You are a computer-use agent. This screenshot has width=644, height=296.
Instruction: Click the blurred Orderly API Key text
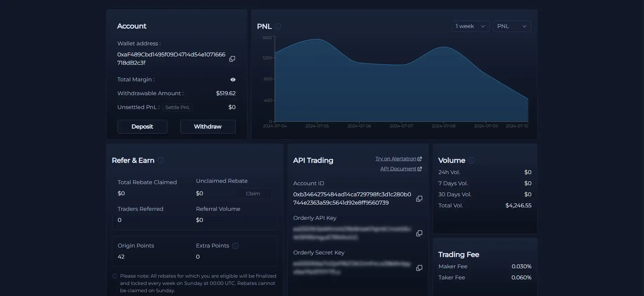(352, 233)
